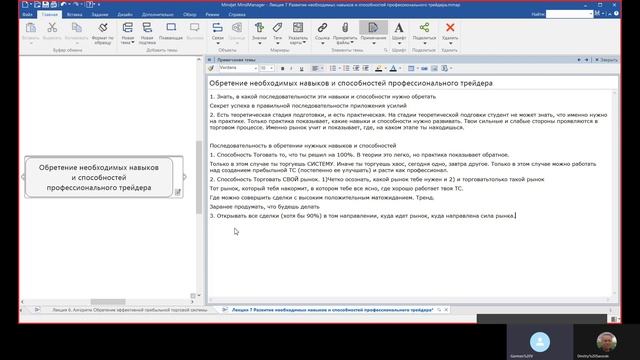Click the red Delete (Удалить) X
640x360 pixels.
click(450, 28)
